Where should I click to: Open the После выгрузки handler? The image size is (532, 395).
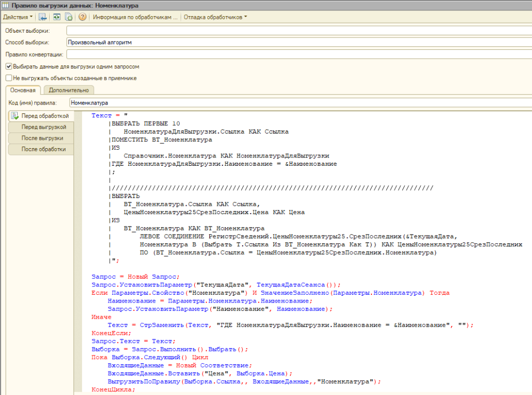tap(42, 138)
